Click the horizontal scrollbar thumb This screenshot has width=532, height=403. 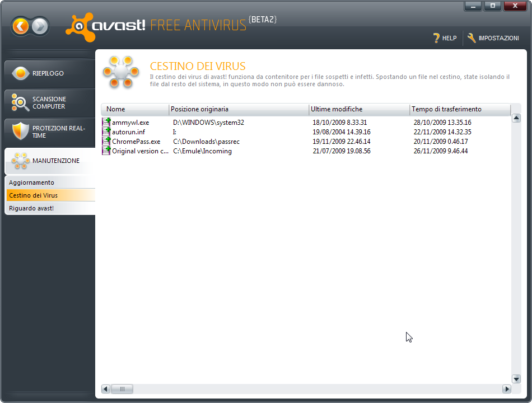tap(122, 389)
